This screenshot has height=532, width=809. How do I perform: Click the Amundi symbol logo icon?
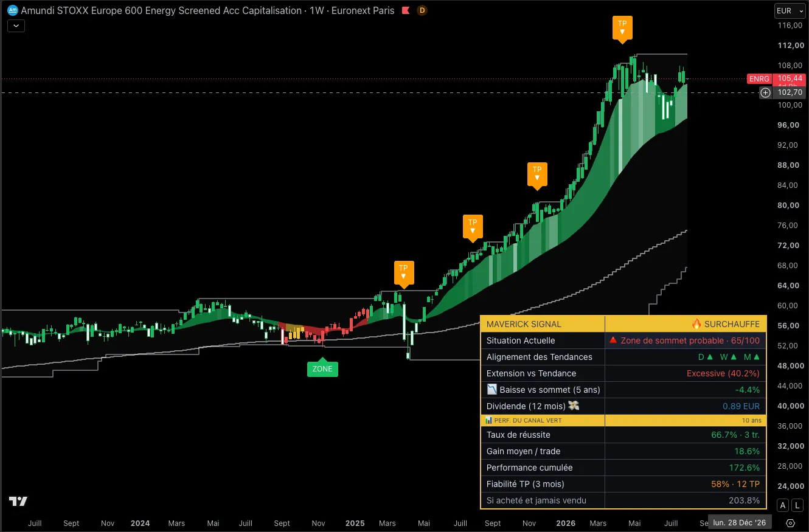click(12, 10)
